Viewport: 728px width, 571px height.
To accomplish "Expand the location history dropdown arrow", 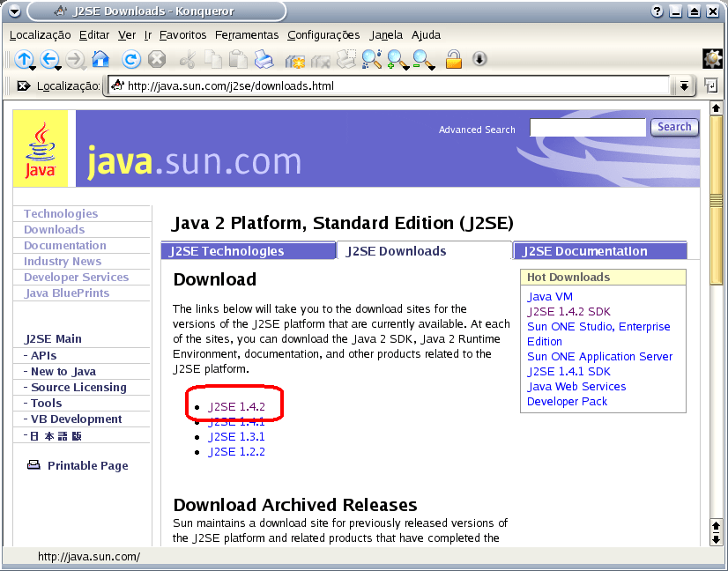I will tap(684, 85).
